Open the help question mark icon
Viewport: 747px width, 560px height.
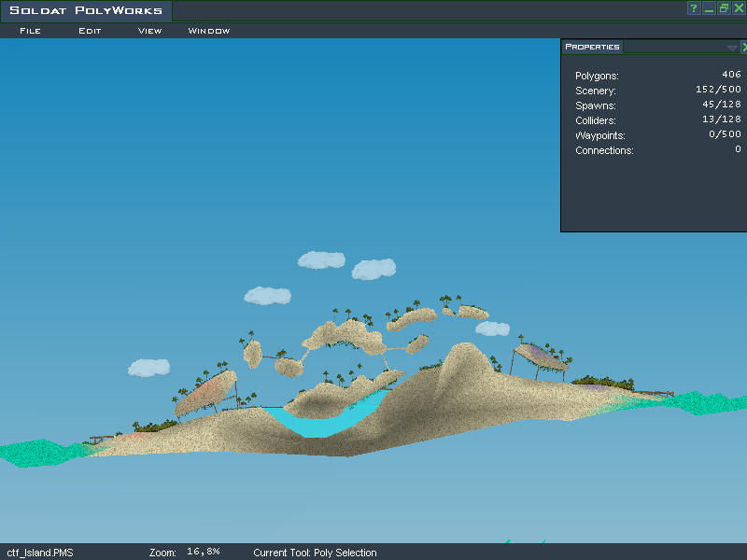(694, 8)
